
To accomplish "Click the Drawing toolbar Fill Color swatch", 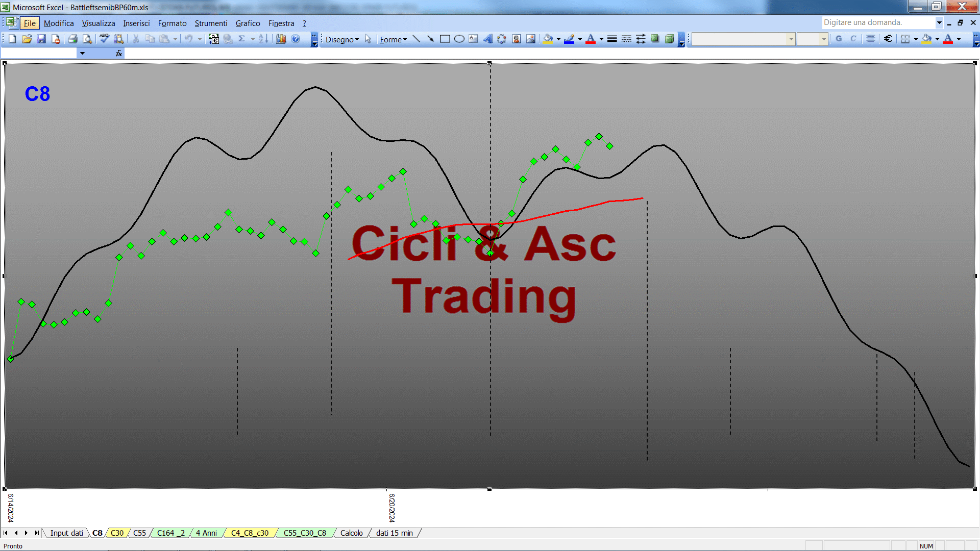I will [x=548, y=39].
